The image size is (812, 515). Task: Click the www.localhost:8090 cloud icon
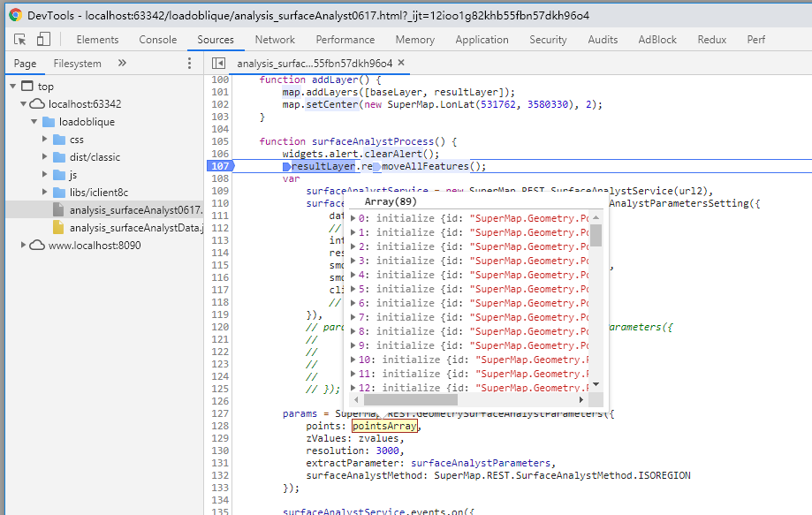(37, 245)
